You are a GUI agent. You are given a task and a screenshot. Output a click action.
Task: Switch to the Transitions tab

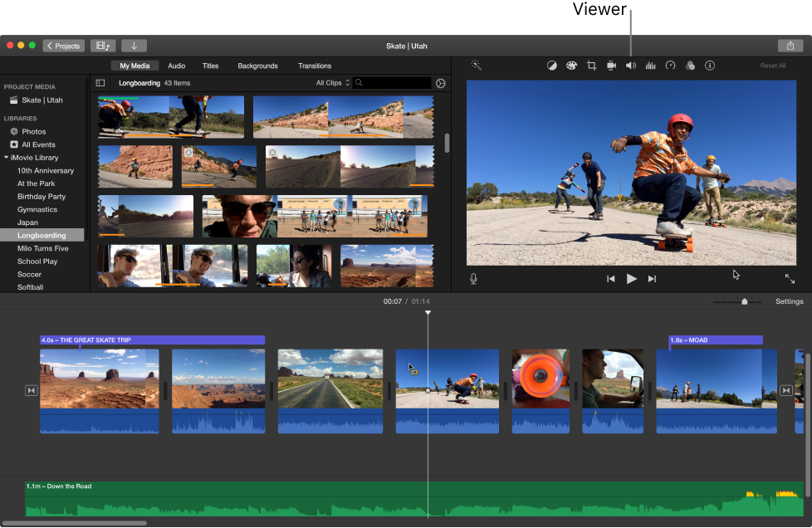tap(315, 66)
